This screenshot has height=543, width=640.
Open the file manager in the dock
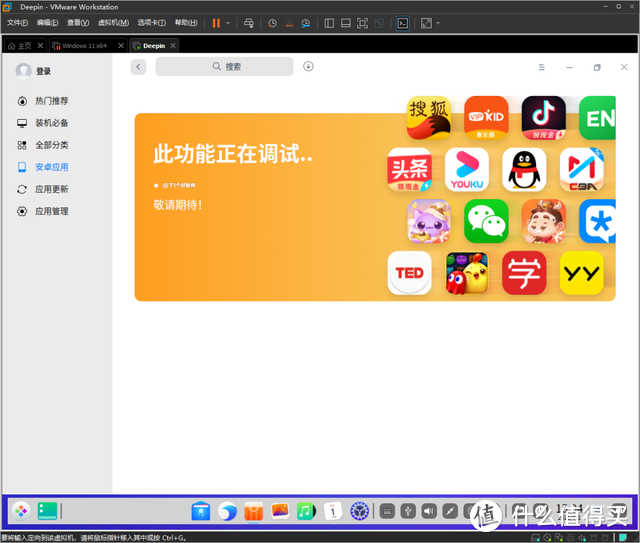(x=201, y=511)
